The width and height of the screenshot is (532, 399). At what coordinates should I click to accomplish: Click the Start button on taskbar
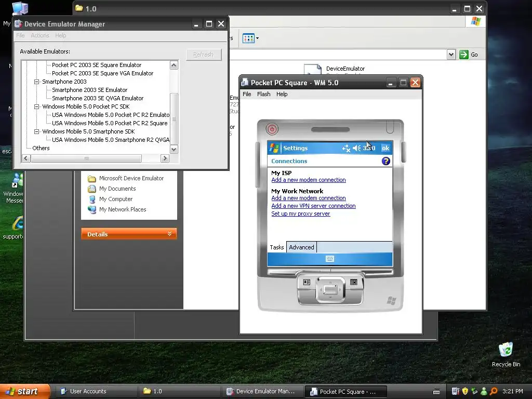pos(24,391)
